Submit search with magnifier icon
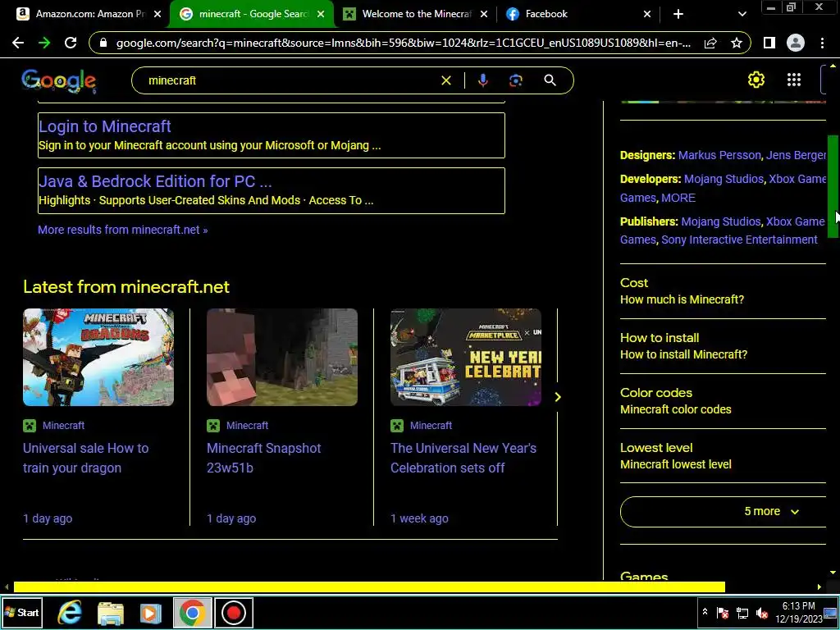 pyautogui.click(x=550, y=80)
